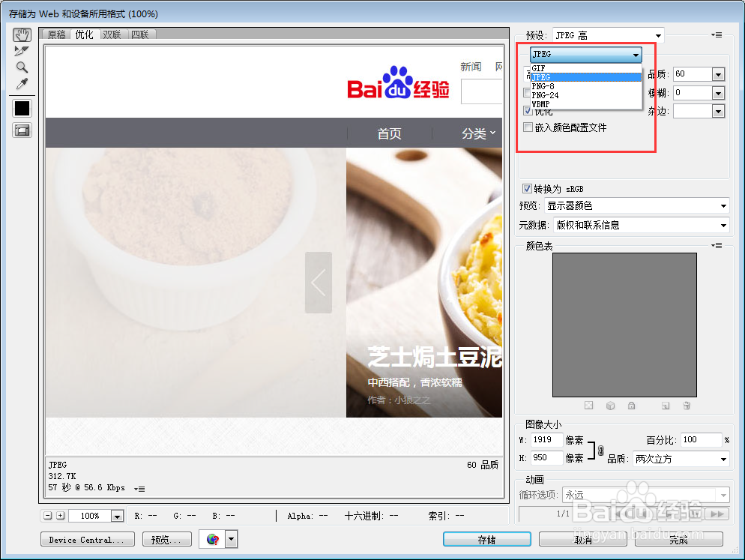Toggle constrain proportions chain link

click(x=600, y=450)
